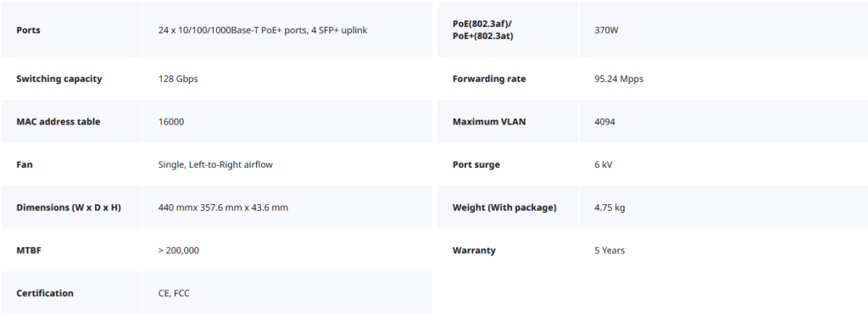Viewport: 868px width, 315px height.
Task: Click the Maximum VLAN label
Action: click(x=489, y=122)
